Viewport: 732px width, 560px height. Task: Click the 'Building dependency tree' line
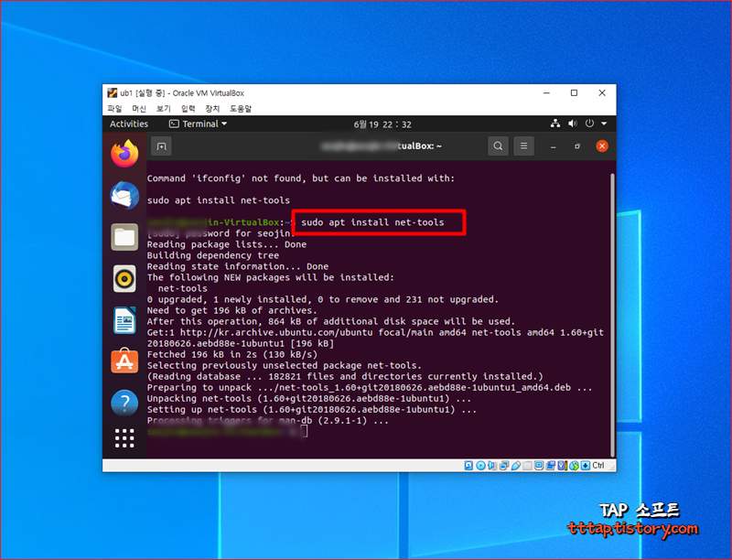213,255
